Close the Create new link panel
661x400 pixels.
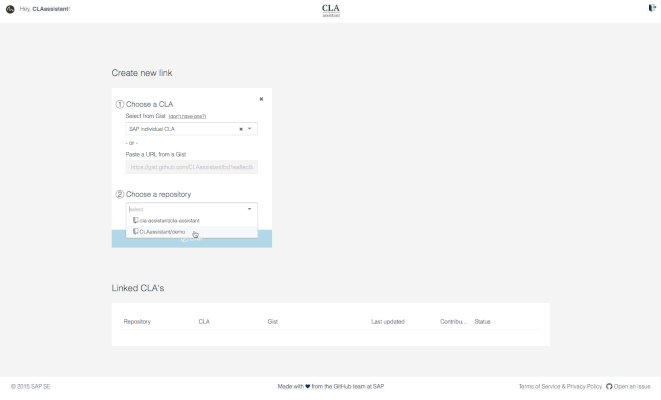[261, 98]
